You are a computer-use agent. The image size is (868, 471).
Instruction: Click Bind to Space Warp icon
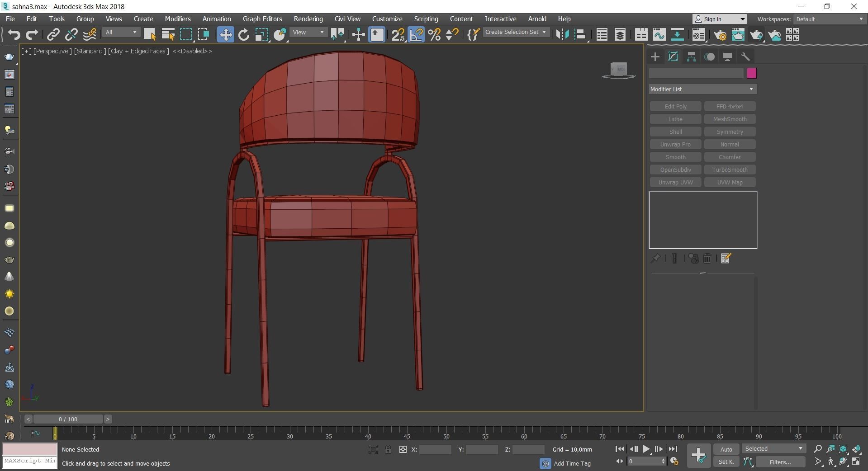point(90,35)
